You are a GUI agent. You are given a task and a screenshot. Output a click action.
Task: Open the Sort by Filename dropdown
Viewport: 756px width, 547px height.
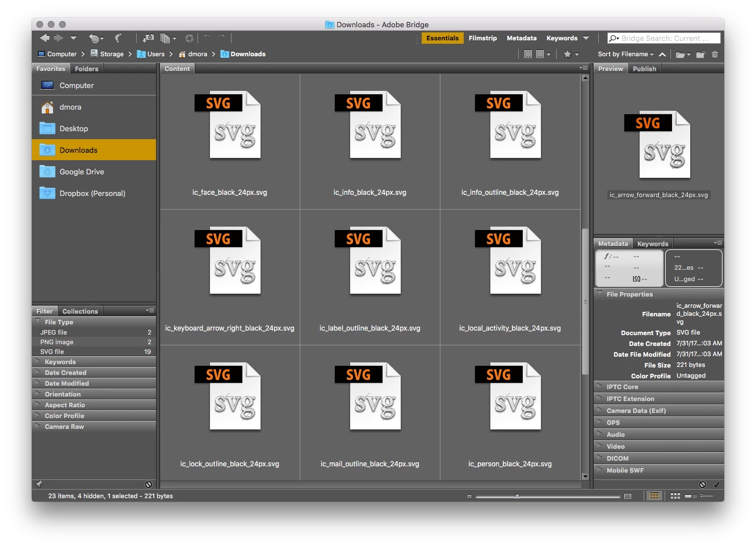coord(626,54)
